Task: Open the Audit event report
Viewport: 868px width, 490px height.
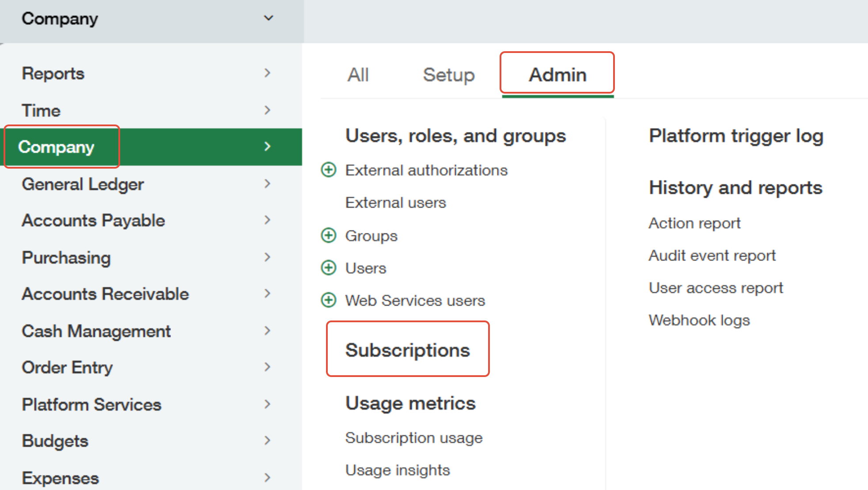Action: 712,256
